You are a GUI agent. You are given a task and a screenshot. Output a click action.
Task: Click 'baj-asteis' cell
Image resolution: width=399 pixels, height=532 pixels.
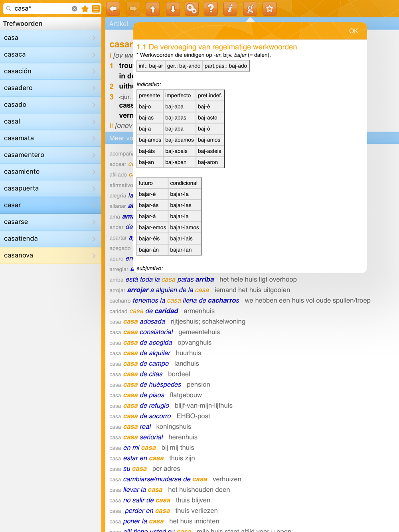click(210, 151)
